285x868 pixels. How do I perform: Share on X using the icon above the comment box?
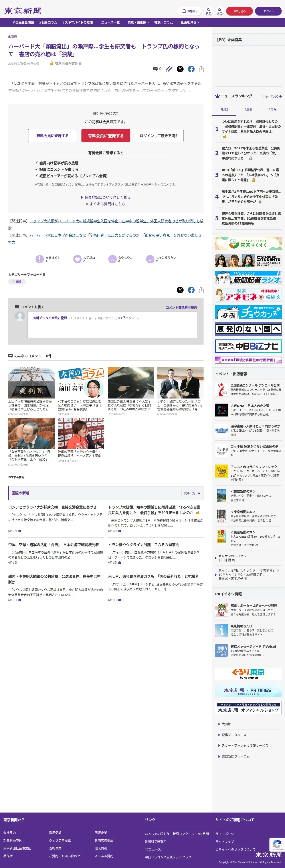[x=180, y=290]
